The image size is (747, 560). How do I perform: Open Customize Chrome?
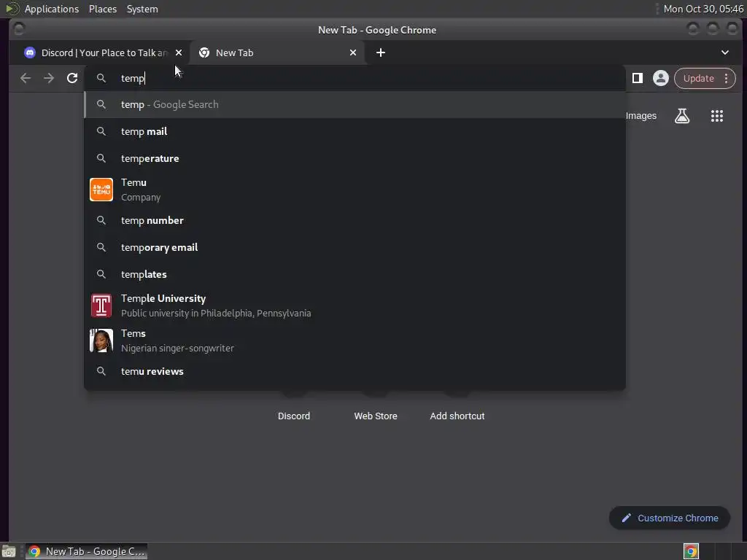coord(670,518)
